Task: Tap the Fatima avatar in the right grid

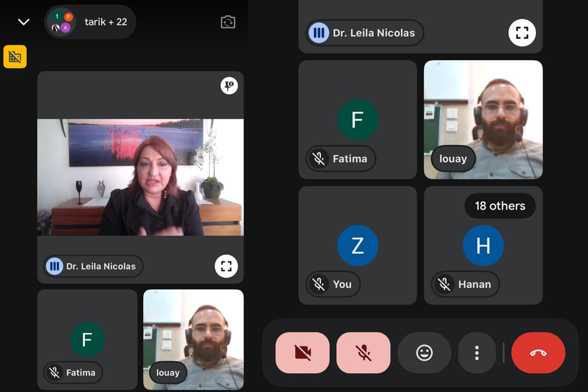Action: tap(358, 119)
